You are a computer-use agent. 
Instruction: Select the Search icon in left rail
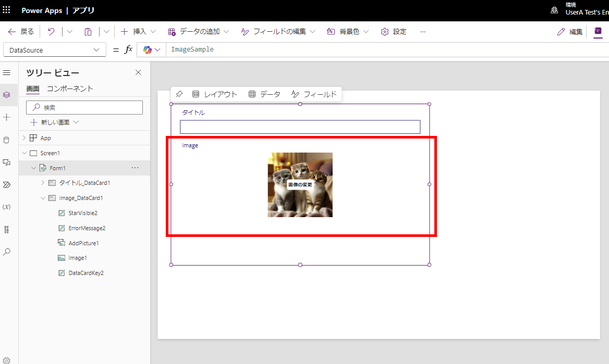pos(7,252)
